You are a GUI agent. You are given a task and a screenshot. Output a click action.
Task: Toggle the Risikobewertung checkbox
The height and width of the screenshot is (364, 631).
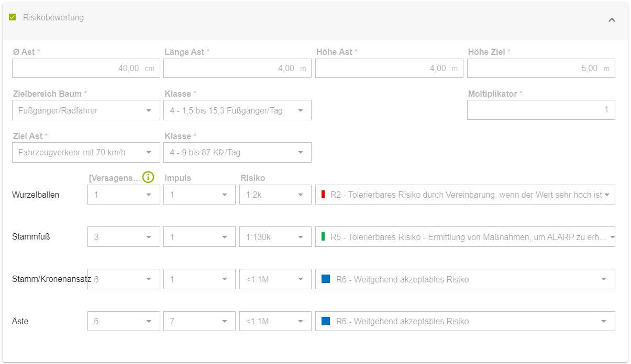tap(13, 17)
